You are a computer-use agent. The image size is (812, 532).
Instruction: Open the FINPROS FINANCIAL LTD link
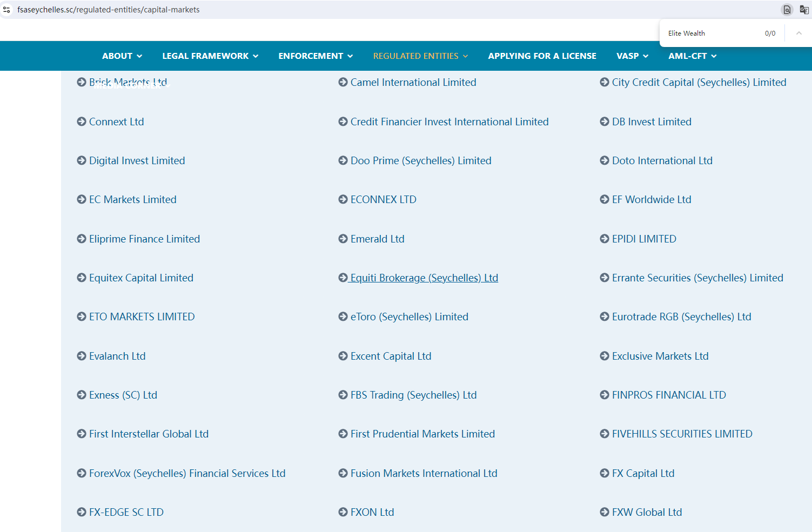click(x=669, y=395)
